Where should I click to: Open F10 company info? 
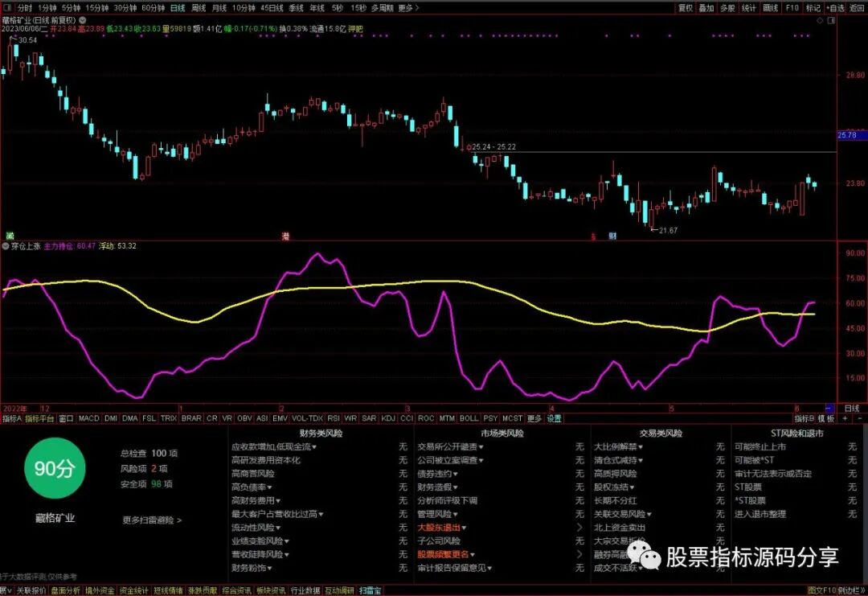coord(792,8)
